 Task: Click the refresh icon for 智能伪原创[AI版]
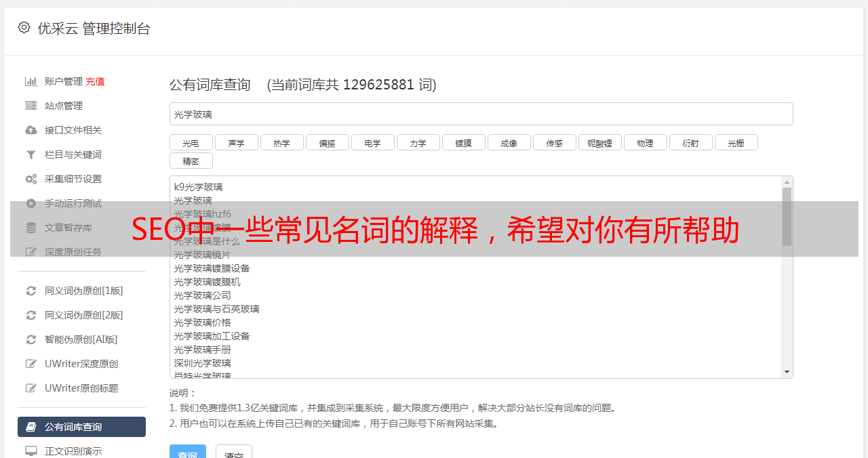pyautogui.click(x=31, y=339)
